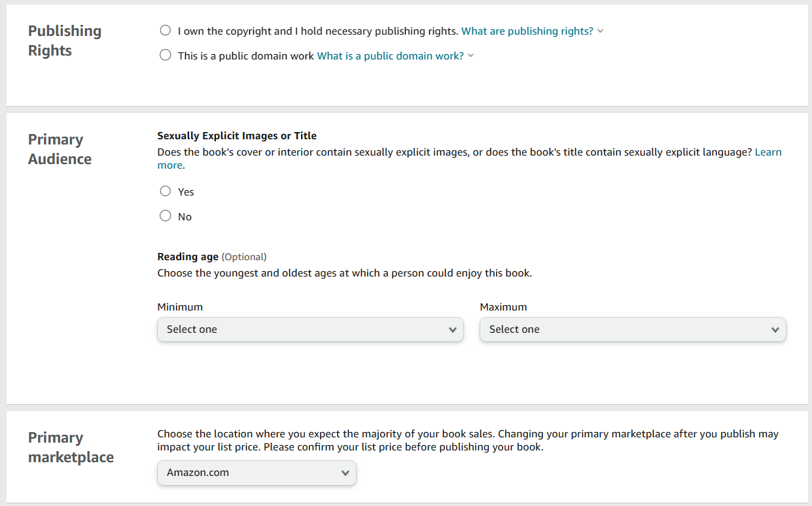Click the "Primary Audience" section heading
This screenshot has height=506, width=812.
[60, 149]
